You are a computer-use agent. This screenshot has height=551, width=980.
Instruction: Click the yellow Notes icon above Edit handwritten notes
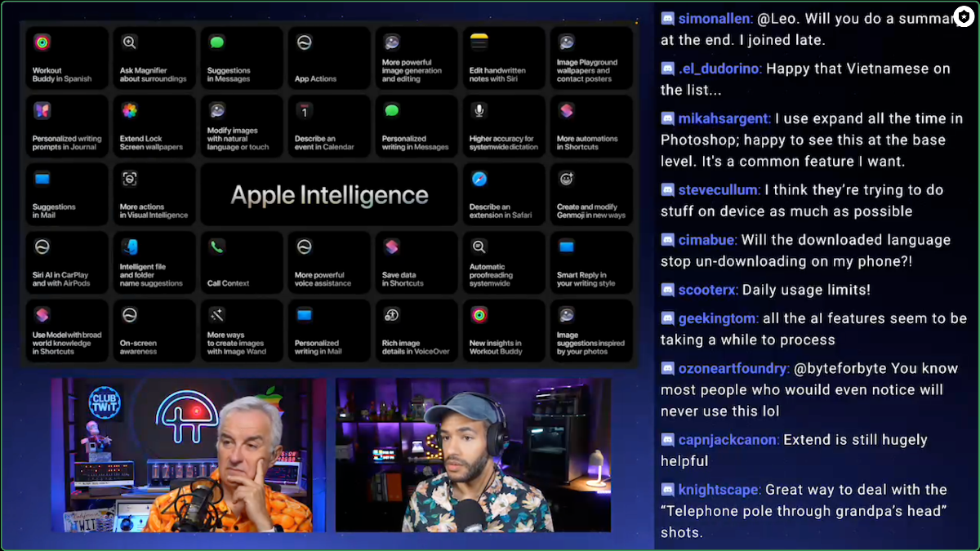(479, 42)
